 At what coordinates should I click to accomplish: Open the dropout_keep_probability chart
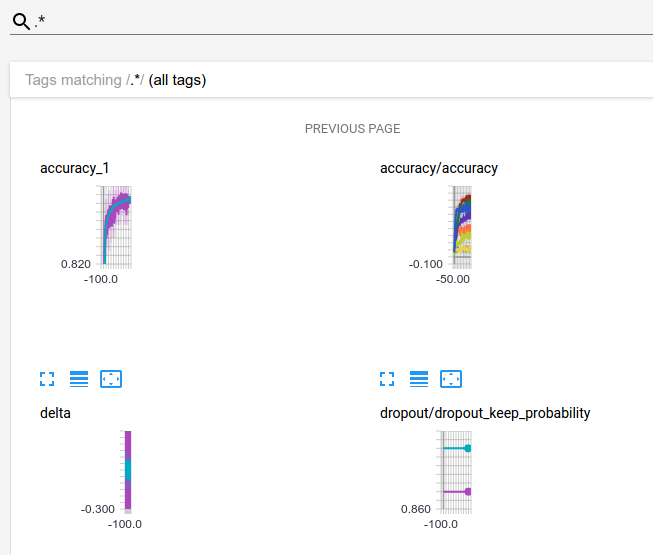(454, 472)
